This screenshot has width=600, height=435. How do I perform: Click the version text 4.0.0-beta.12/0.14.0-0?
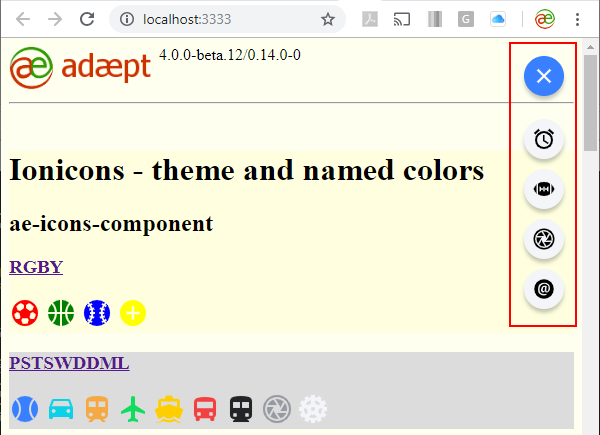[x=230, y=55]
